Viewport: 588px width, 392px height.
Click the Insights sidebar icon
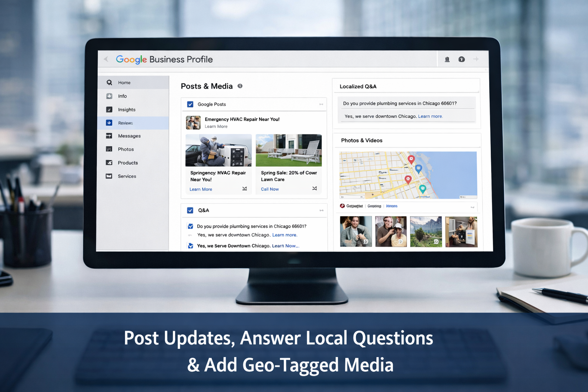(109, 109)
